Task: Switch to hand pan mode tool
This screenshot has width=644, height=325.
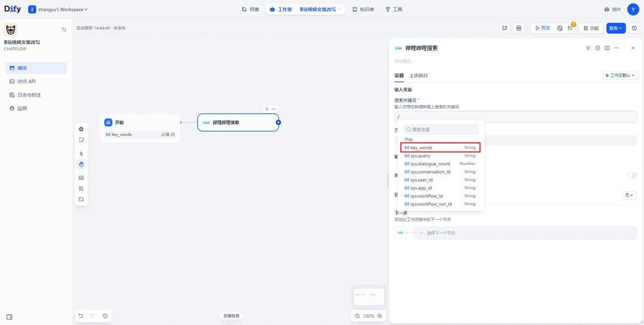Action: [x=81, y=165]
